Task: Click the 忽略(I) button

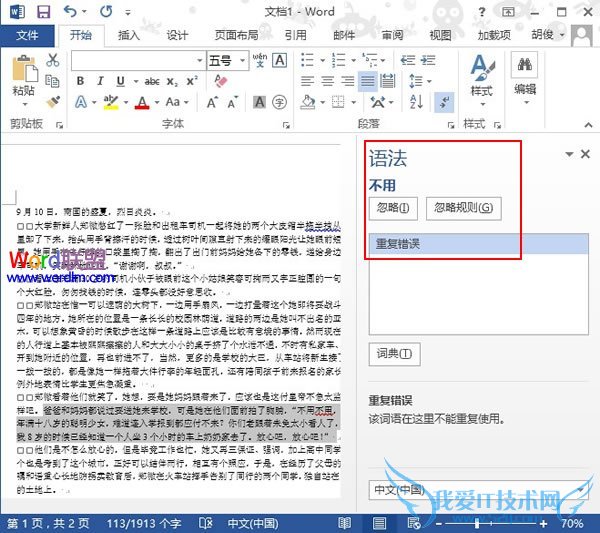Action: coord(392,208)
